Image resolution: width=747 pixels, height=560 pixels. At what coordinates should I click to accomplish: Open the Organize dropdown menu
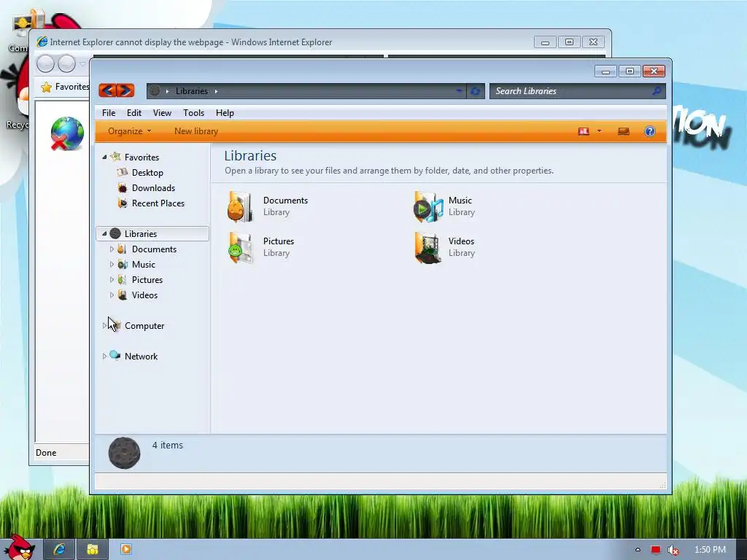[x=129, y=131]
